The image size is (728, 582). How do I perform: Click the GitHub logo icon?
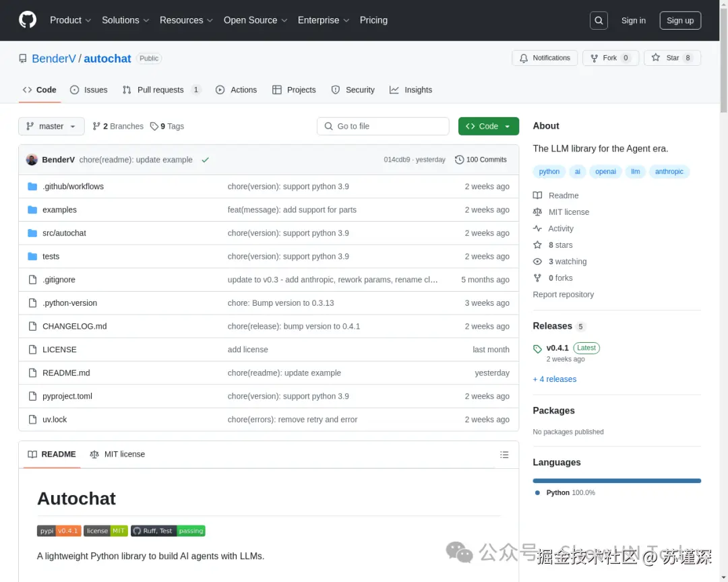[x=28, y=20]
